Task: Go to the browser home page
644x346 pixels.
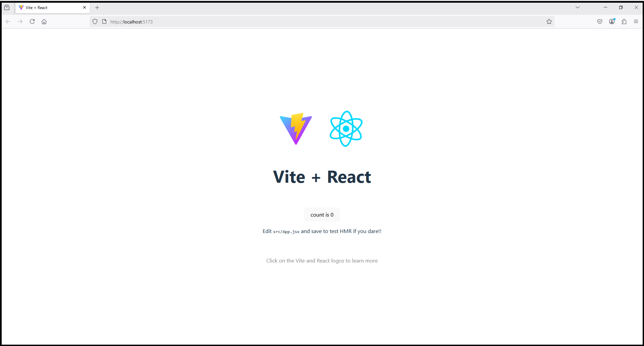Action: click(x=44, y=21)
